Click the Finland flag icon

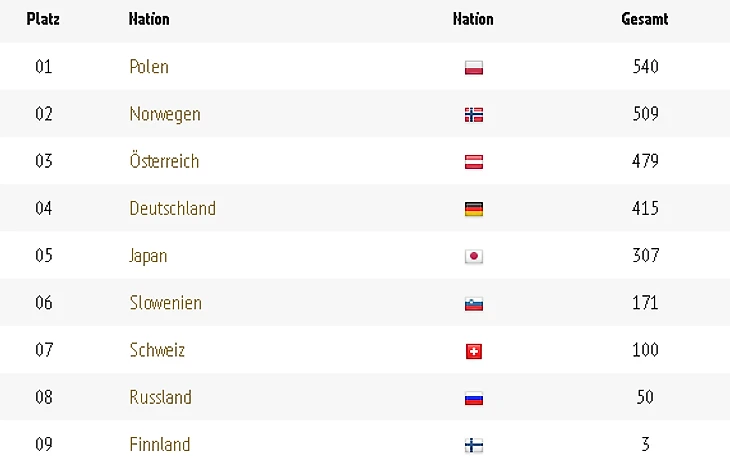point(474,445)
